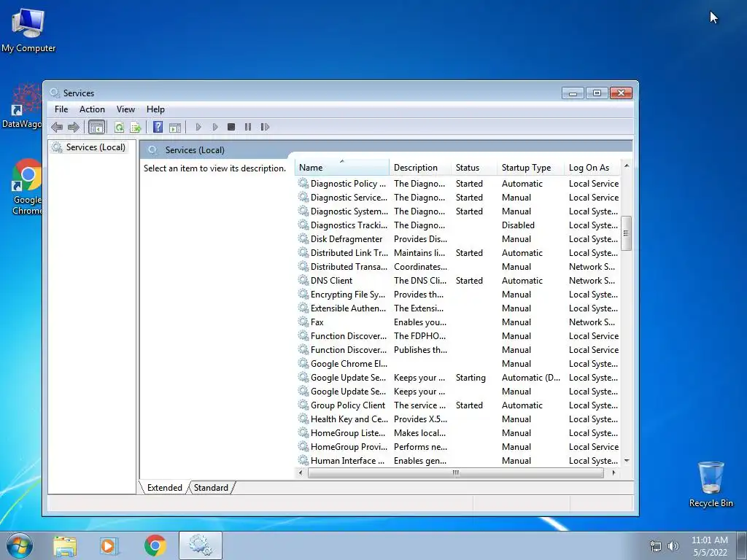This screenshot has width=747, height=560.
Task: Open the File menu
Action: (x=61, y=109)
